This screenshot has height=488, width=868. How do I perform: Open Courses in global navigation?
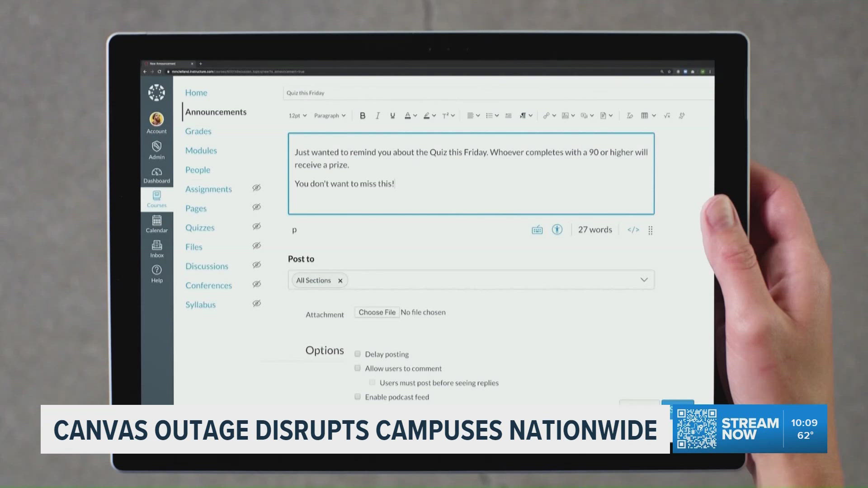(x=156, y=199)
